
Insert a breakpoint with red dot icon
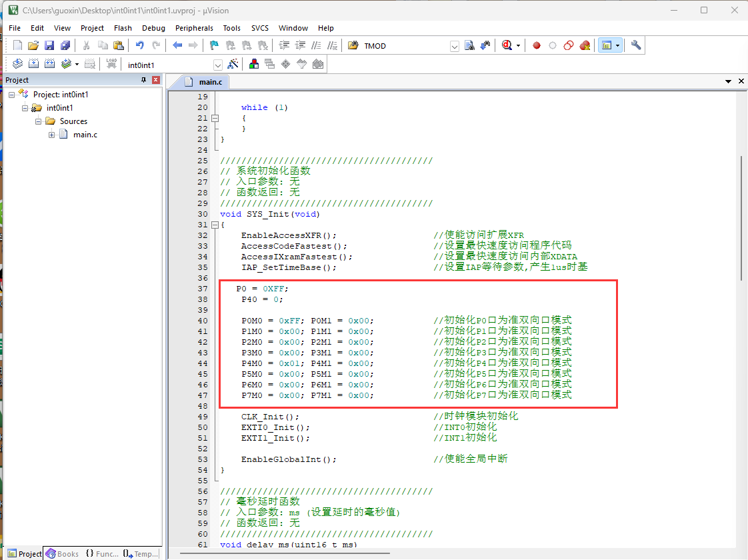537,46
